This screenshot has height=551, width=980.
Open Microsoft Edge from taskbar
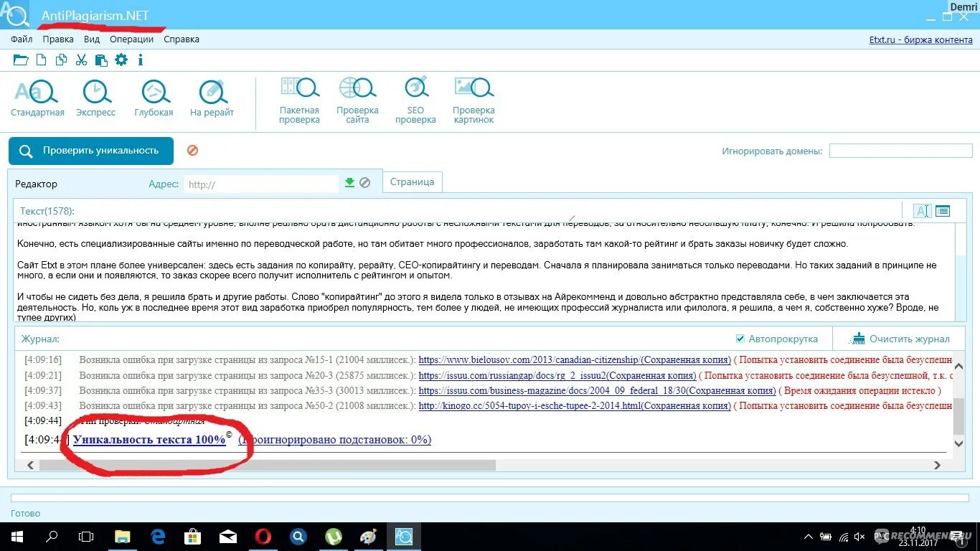point(158,536)
